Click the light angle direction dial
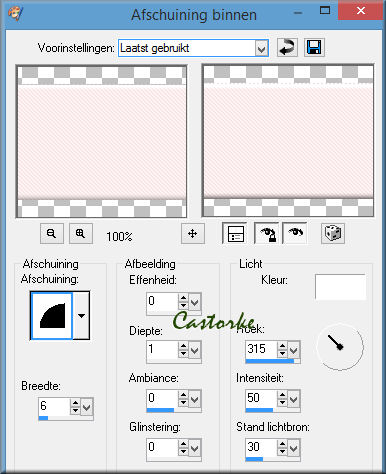This screenshot has height=474, width=386. click(x=340, y=347)
